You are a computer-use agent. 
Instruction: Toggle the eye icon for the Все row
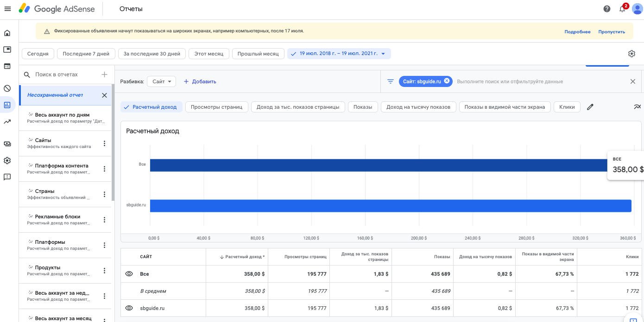(129, 274)
